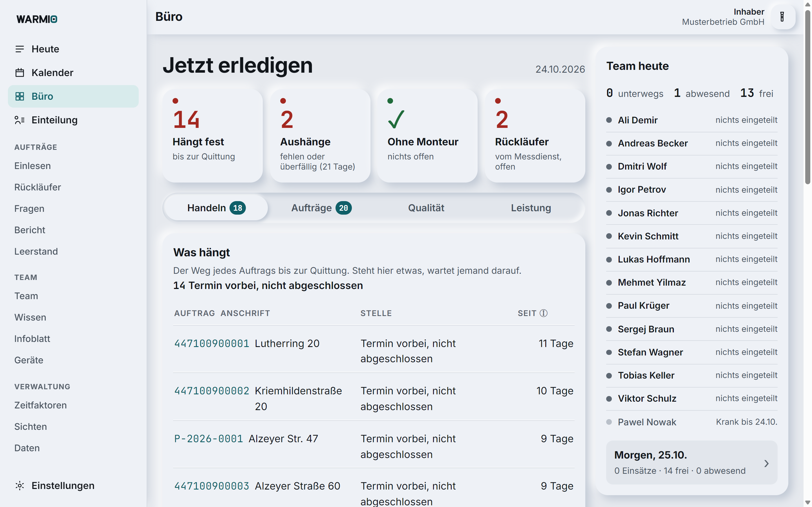Switch to the Aufträge tab
The height and width of the screenshot is (507, 812).
point(321,208)
